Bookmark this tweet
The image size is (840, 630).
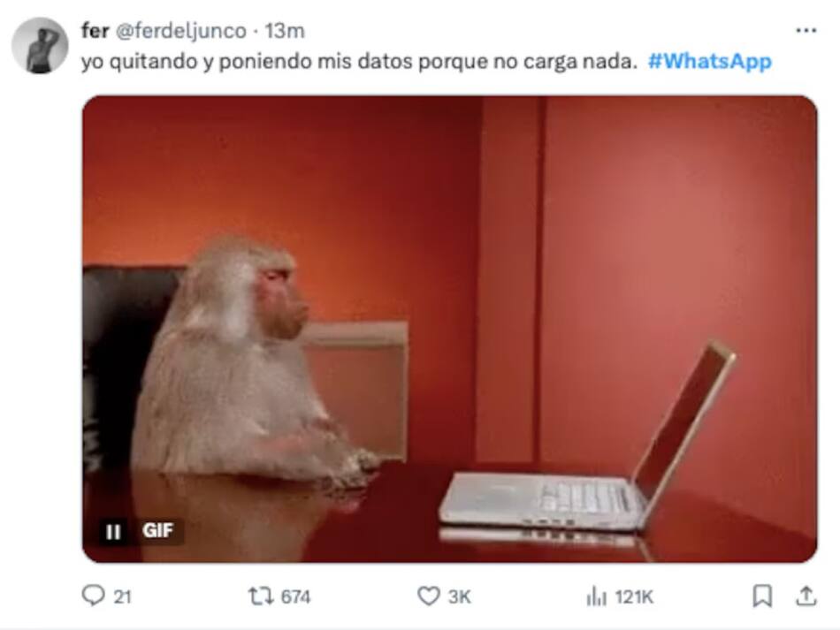pos(762,596)
